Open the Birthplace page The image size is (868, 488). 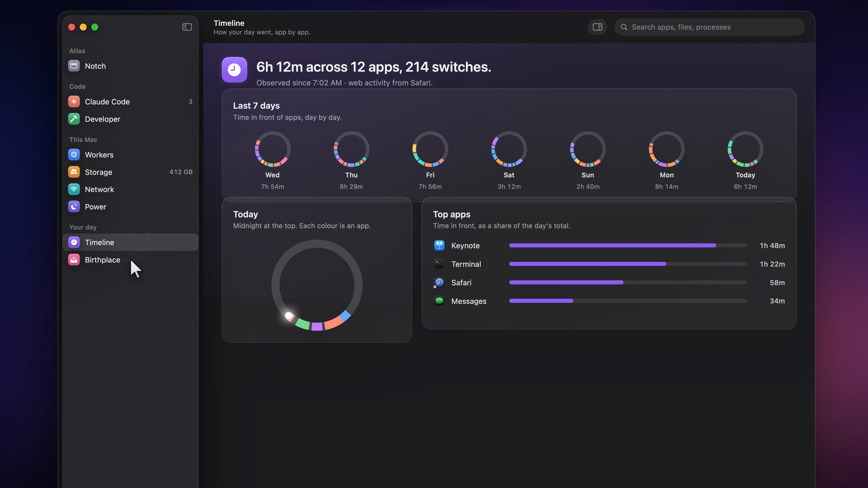click(131, 260)
